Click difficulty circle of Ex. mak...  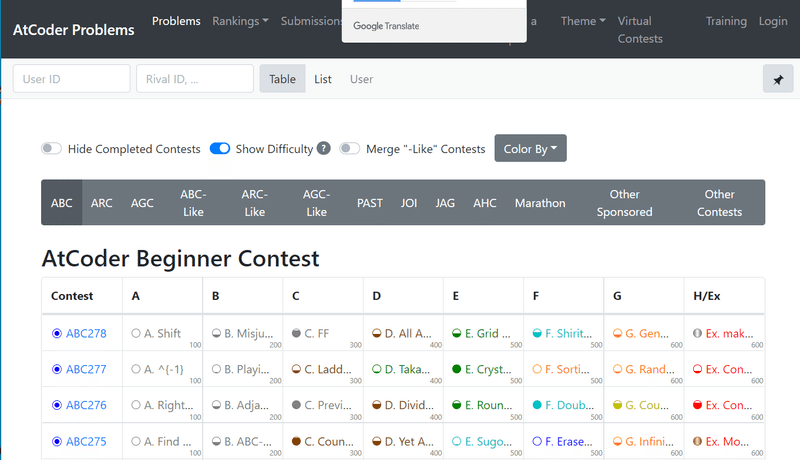pyautogui.click(x=697, y=333)
